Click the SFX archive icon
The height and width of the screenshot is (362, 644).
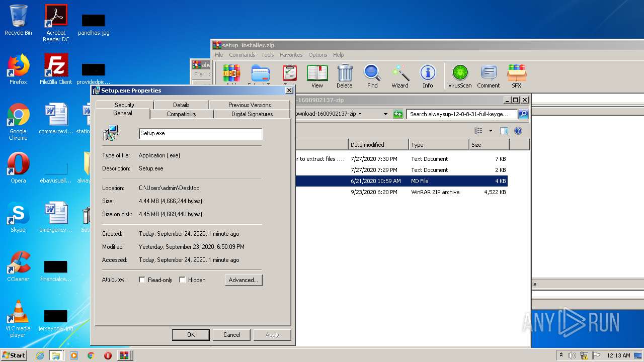pyautogui.click(x=516, y=76)
